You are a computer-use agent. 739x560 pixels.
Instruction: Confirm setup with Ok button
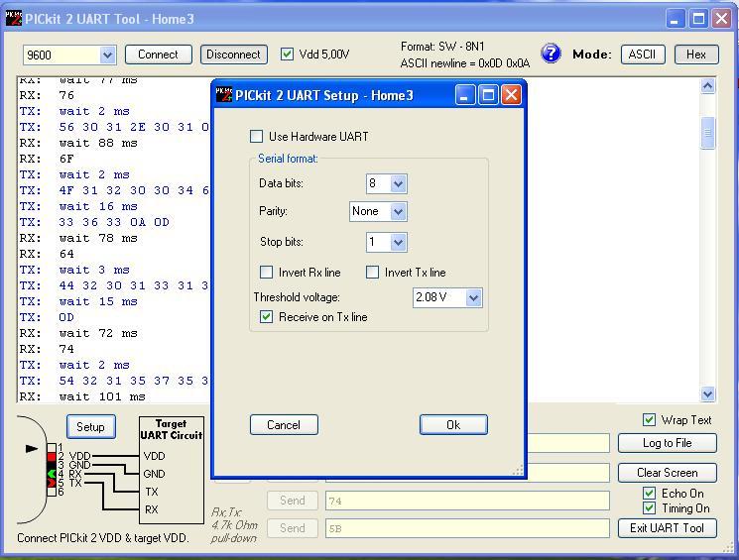(x=453, y=425)
